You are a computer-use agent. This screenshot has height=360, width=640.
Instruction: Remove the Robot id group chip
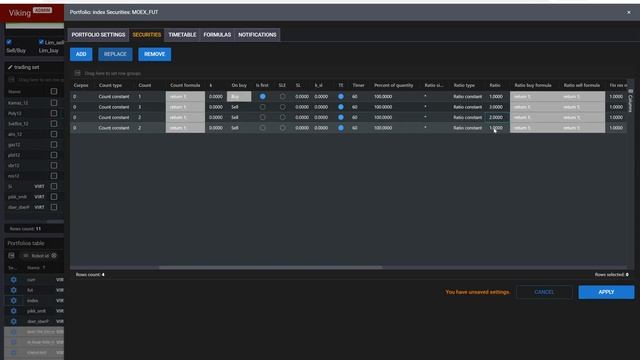(x=54, y=256)
